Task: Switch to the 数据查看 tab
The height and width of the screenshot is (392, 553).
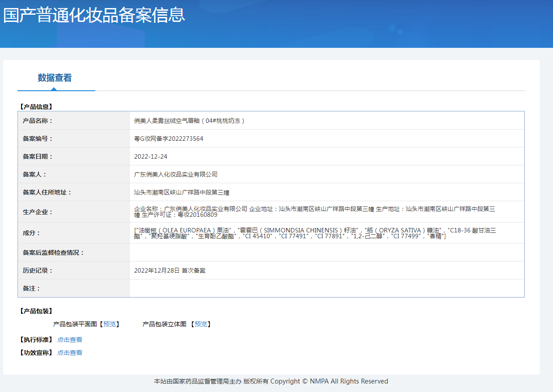Action: coord(55,78)
